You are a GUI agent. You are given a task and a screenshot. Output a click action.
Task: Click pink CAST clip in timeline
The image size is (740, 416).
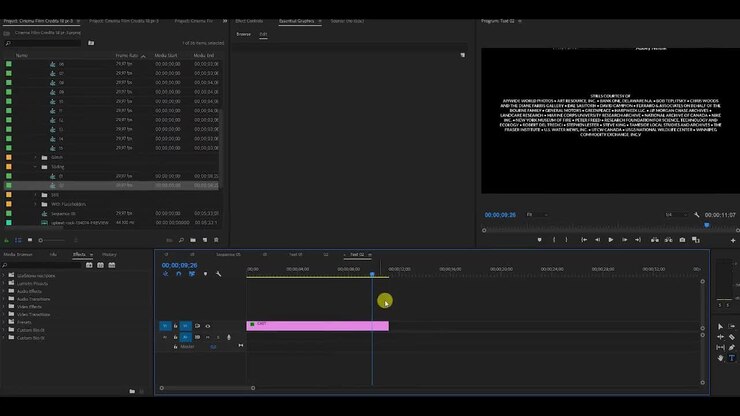point(318,326)
